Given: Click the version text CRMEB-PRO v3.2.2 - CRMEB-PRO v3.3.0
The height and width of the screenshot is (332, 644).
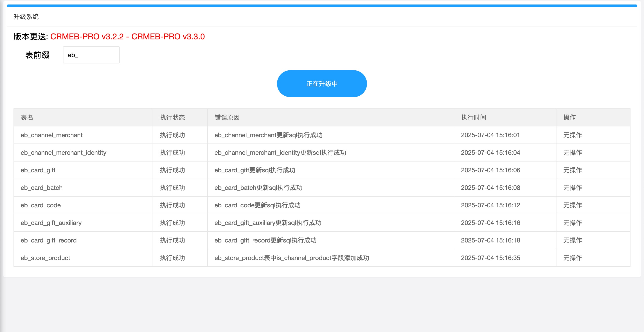Looking at the screenshot, I should (x=128, y=37).
